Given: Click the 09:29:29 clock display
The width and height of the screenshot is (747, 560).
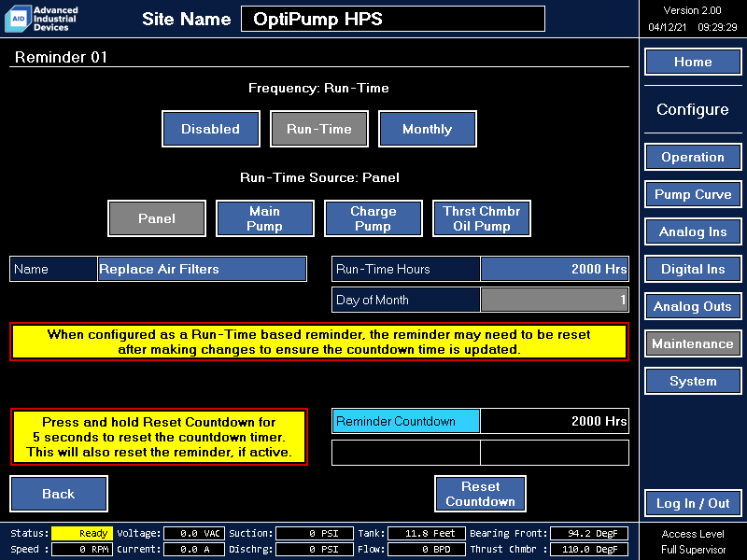Looking at the screenshot, I should pos(717,27).
